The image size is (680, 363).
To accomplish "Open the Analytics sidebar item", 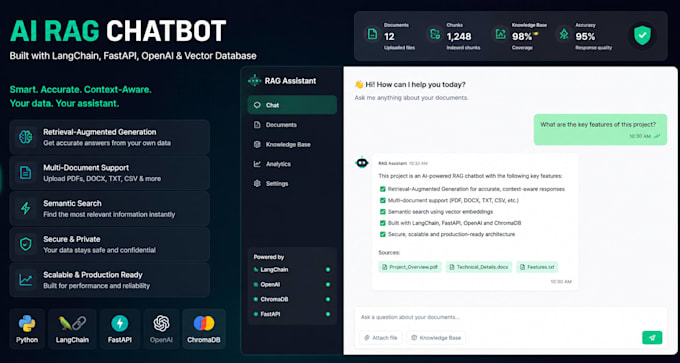I will [x=292, y=164].
